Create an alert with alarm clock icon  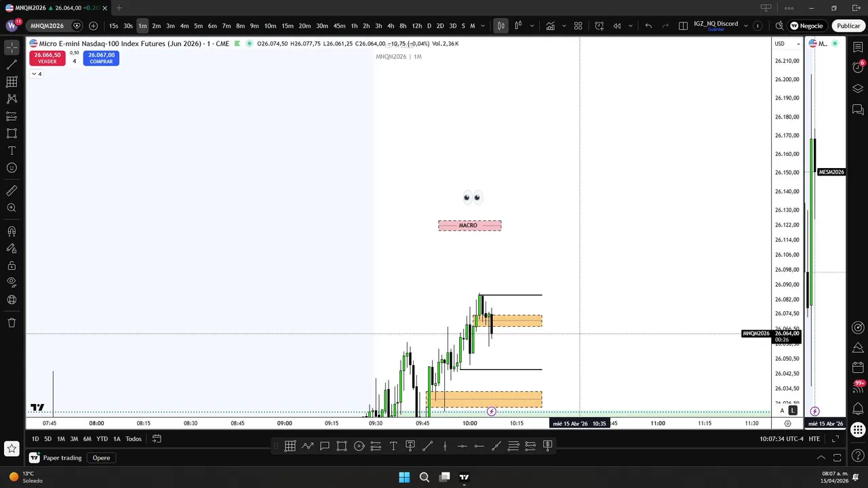click(x=599, y=26)
